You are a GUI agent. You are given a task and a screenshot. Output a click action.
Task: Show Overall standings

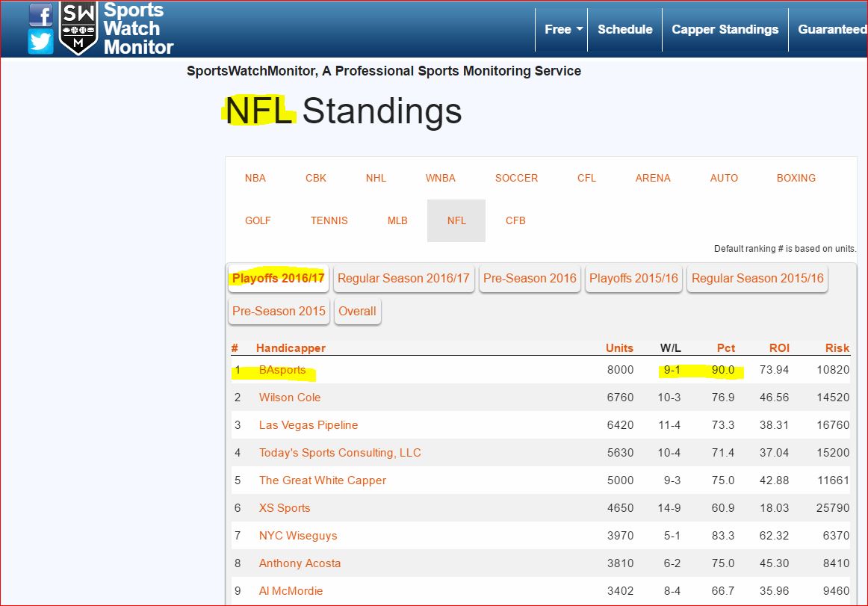tap(358, 312)
